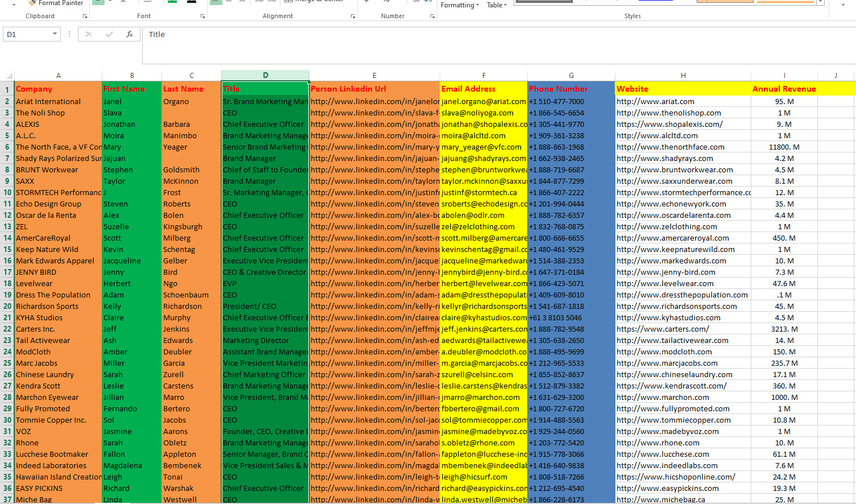
Task: Select the 'Marketing Director' title cell
Action: [265, 340]
